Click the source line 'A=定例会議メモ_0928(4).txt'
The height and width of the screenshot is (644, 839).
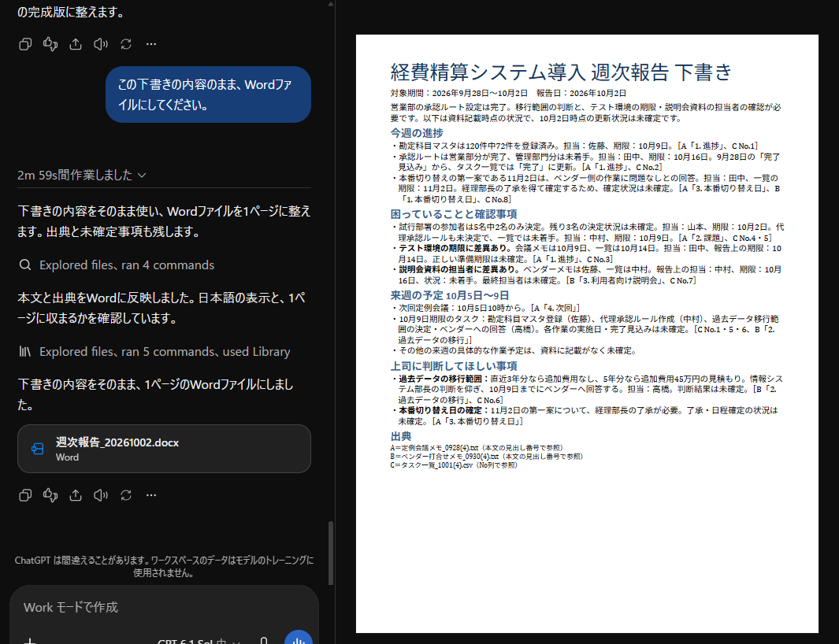pos(434,448)
